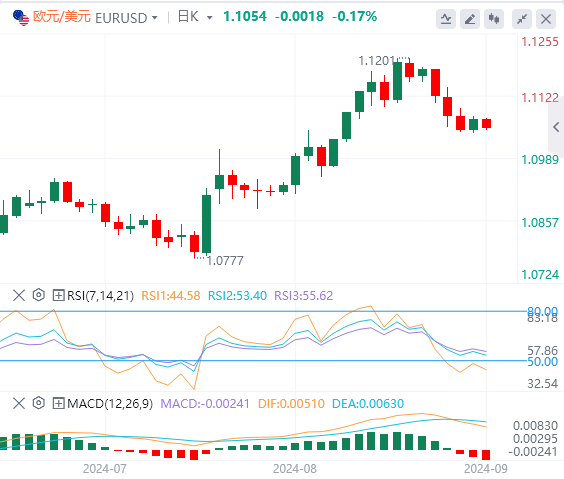
Task: Click the MACD(12,26,9) indicator label
Action: [x=110, y=403]
